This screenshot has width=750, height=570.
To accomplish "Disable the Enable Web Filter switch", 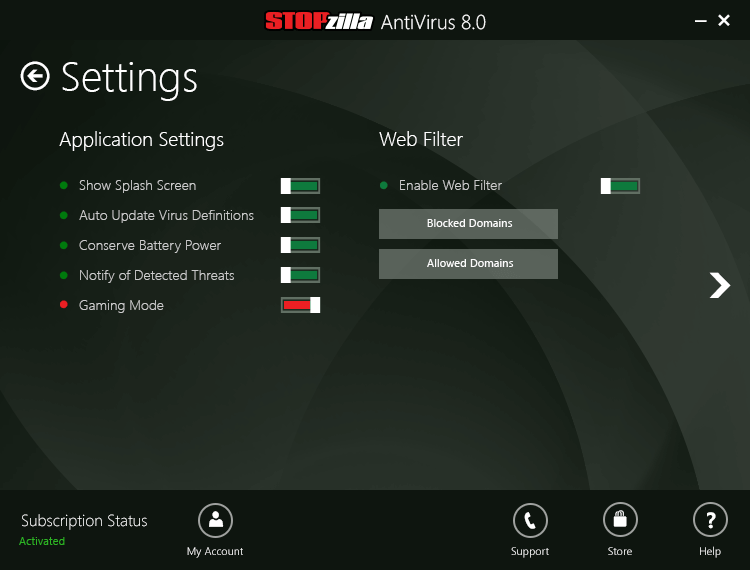I will click(x=620, y=186).
